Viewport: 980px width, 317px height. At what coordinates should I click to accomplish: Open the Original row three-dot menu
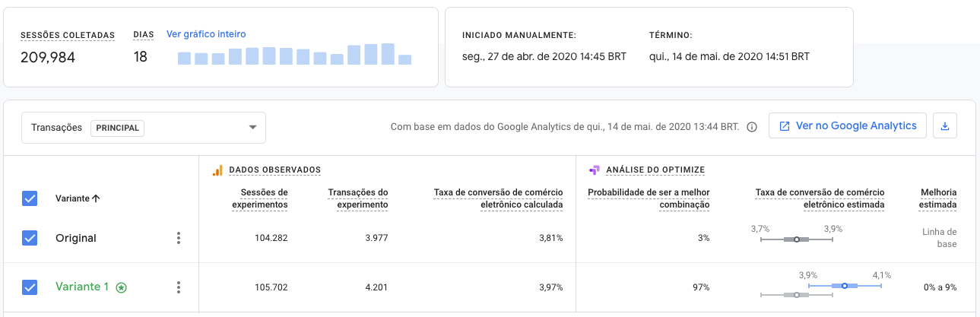tap(179, 238)
